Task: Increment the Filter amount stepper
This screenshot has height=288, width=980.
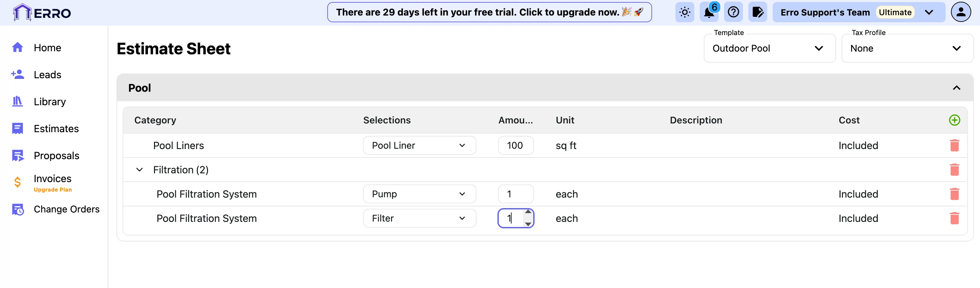Action: (x=528, y=212)
